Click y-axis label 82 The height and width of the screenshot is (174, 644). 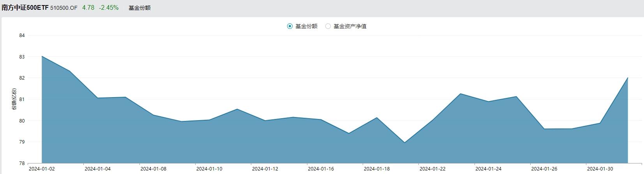22,78
